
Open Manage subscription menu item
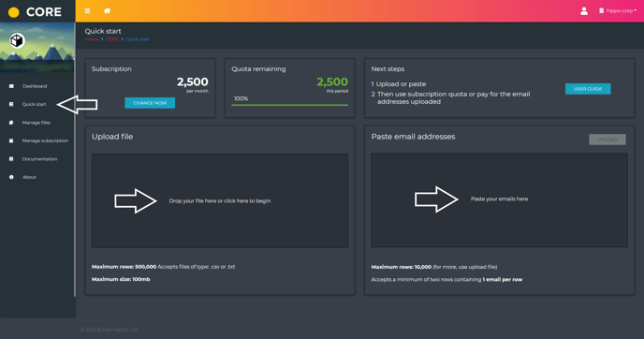(45, 140)
